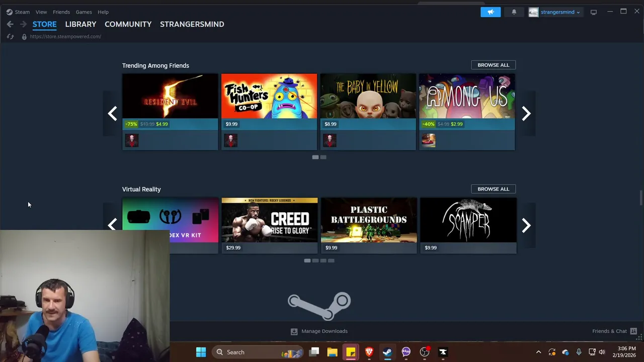
Task: Open Task View on the taskbar
Action: tap(314, 352)
